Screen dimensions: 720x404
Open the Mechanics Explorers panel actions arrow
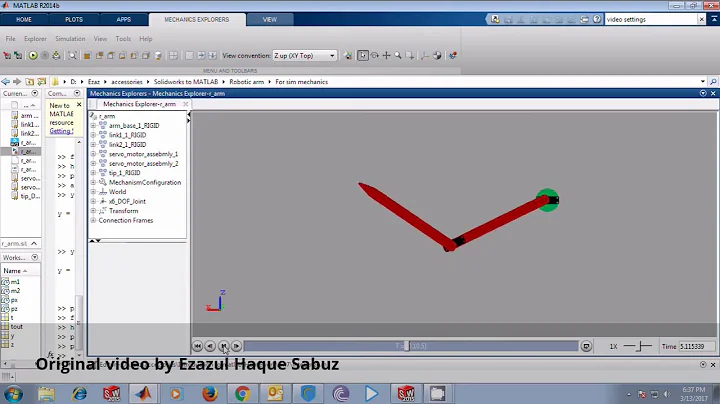(x=703, y=93)
